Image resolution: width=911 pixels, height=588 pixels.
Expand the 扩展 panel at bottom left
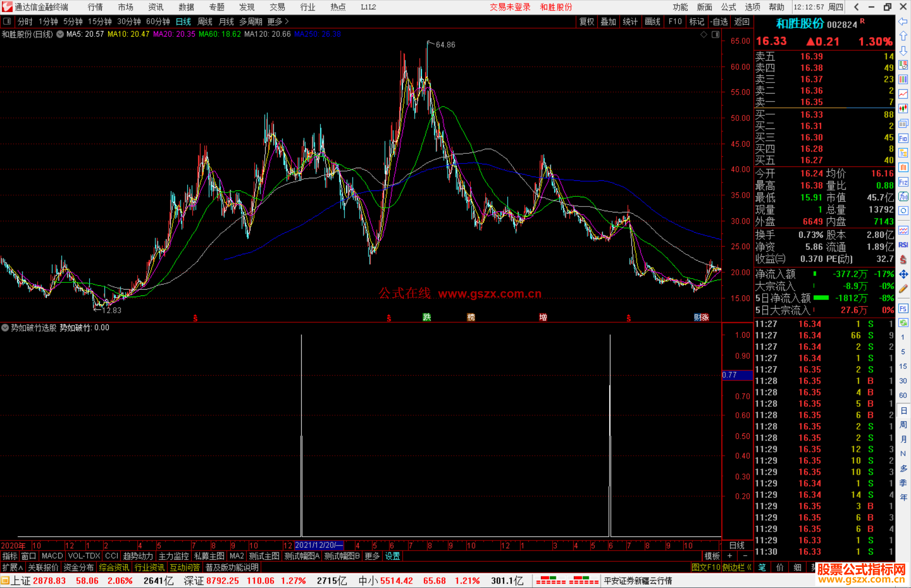[x=12, y=567]
